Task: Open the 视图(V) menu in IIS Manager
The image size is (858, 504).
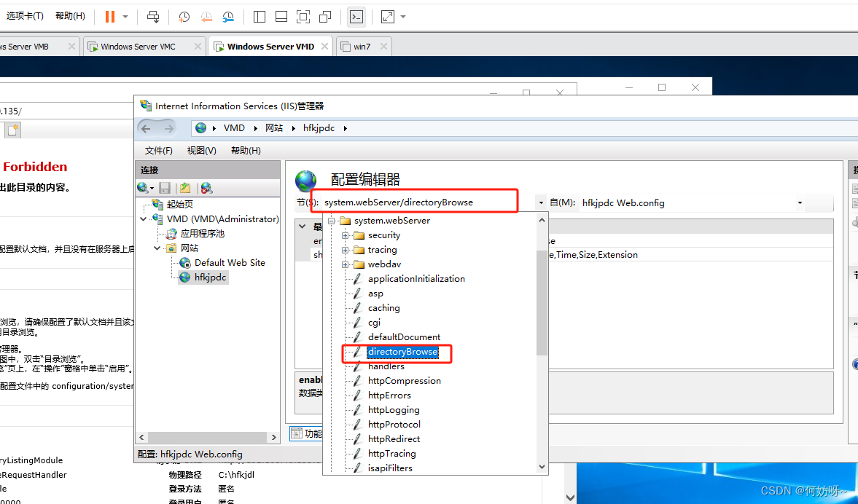Action: click(201, 151)
